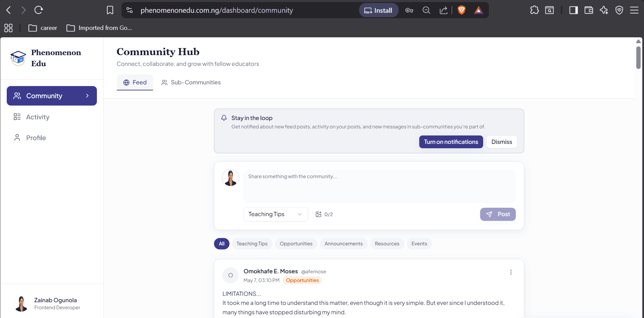Open Activity in the sidebar

click(x=52, y=117)
